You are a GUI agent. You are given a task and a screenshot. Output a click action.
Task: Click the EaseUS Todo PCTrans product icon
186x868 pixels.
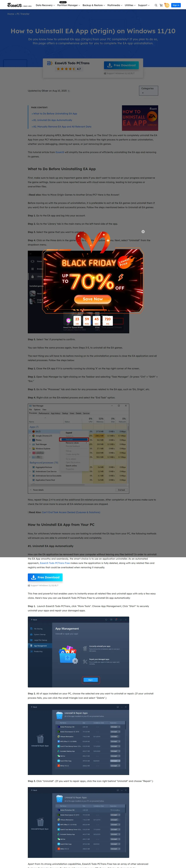[50, 63]
